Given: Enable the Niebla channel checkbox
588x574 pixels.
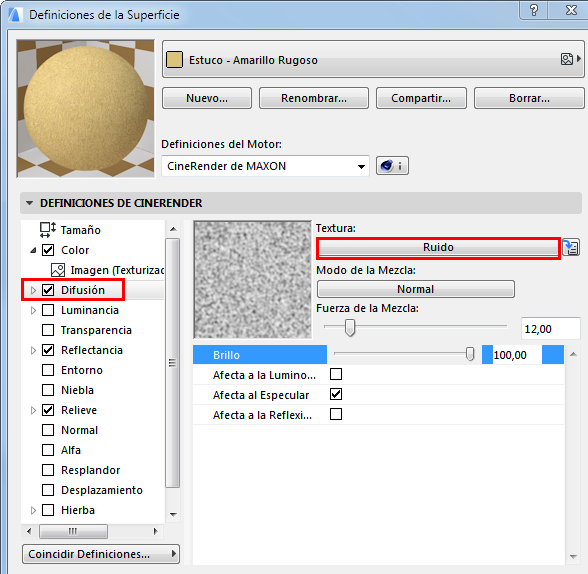Looking at the screenshot, I should pos(48,390).
